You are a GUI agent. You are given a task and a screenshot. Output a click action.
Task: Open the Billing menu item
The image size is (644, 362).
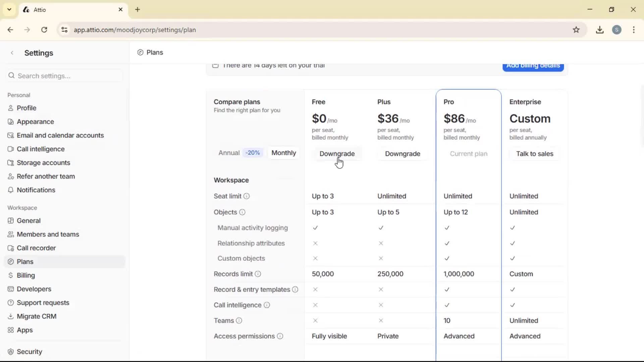25,275
